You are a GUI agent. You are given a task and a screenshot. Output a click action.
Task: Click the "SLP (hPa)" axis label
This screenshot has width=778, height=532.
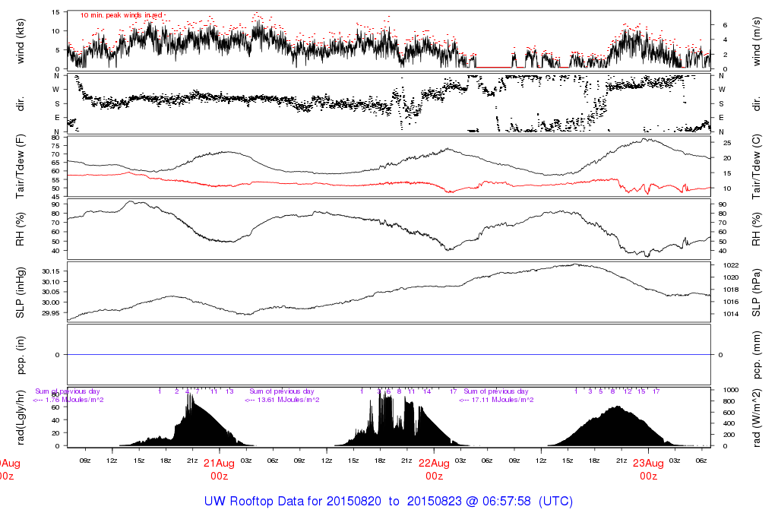(757, 293)
